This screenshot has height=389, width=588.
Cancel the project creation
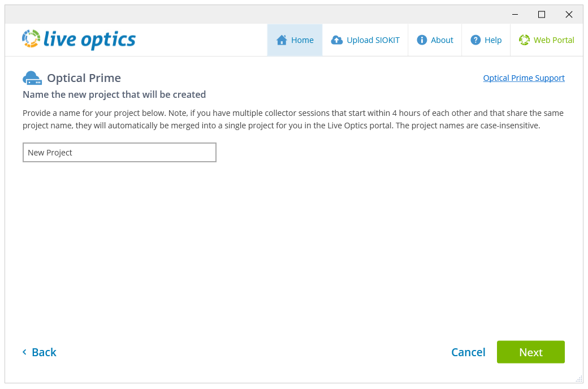tap(468, 352)
